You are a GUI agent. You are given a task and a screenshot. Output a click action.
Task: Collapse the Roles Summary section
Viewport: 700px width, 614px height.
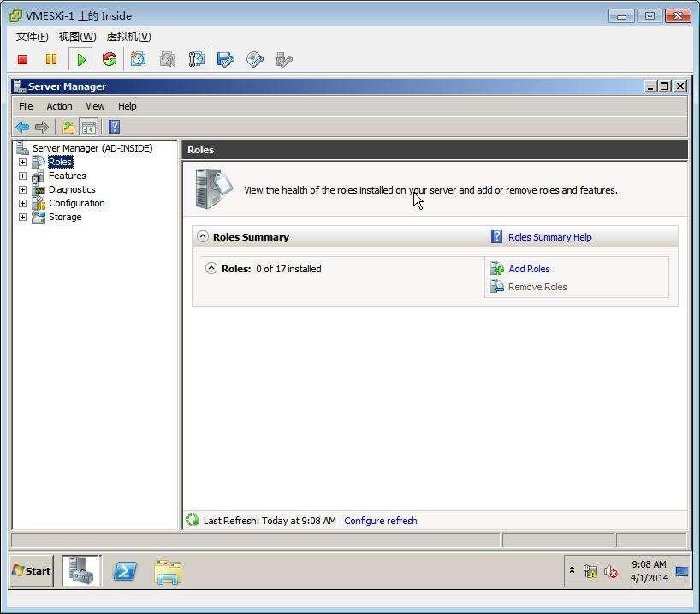[x=203, y=236]
